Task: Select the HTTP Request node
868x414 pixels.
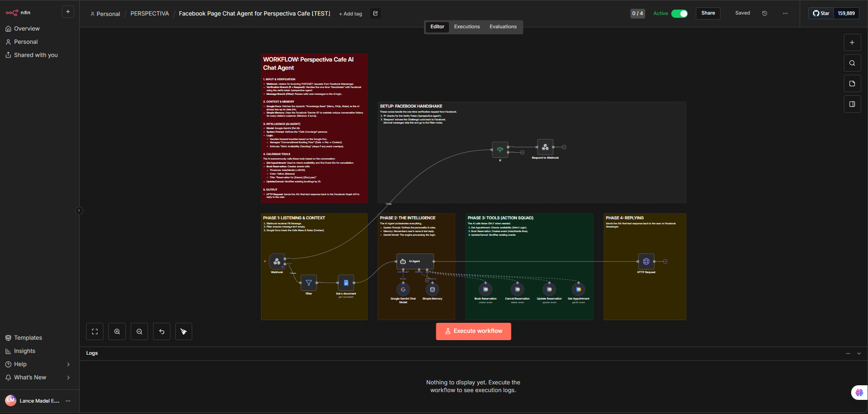Action: click(x=646, y=262)
